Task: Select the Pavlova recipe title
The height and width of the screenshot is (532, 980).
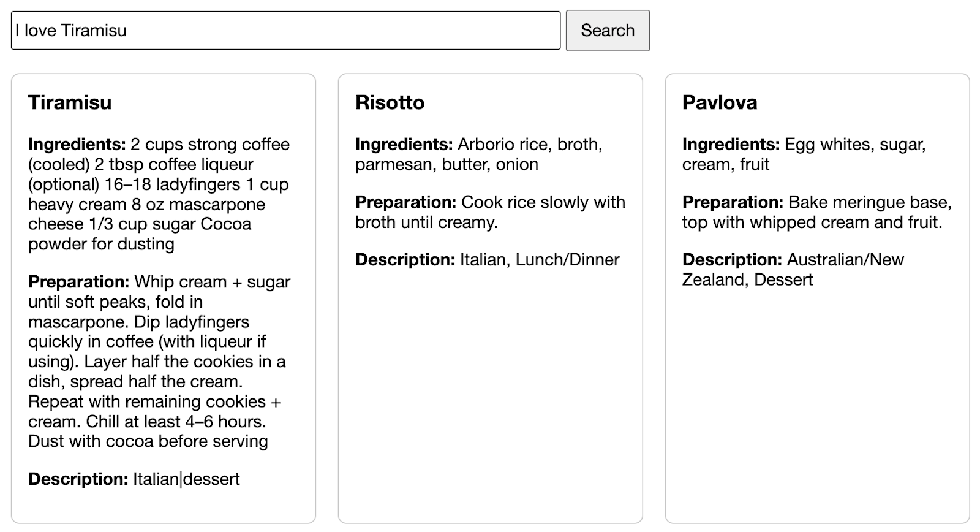Action: pos(720,102)
